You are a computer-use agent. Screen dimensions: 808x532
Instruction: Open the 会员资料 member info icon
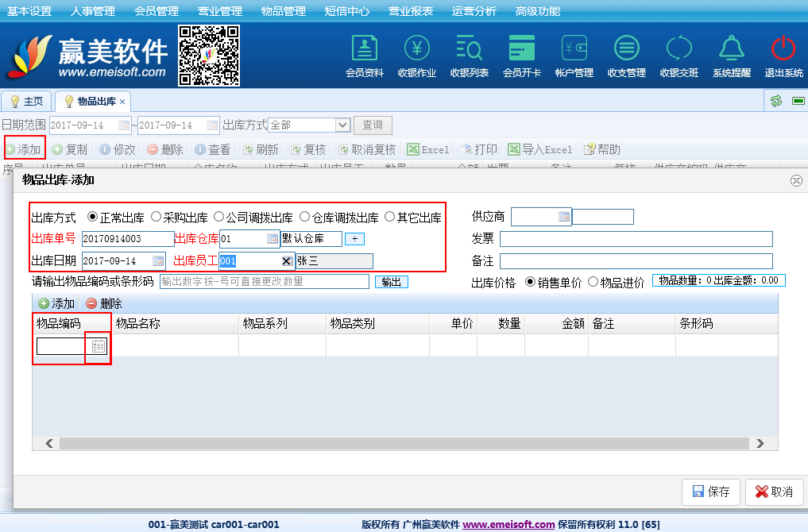[x=365, y=49]
